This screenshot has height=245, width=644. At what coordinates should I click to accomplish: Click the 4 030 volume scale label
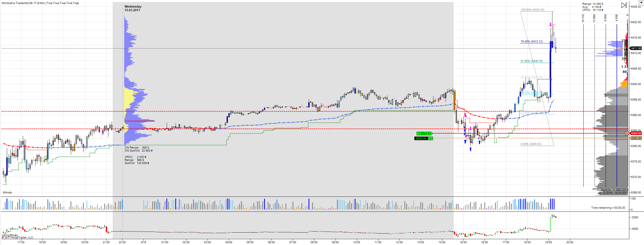617,18
